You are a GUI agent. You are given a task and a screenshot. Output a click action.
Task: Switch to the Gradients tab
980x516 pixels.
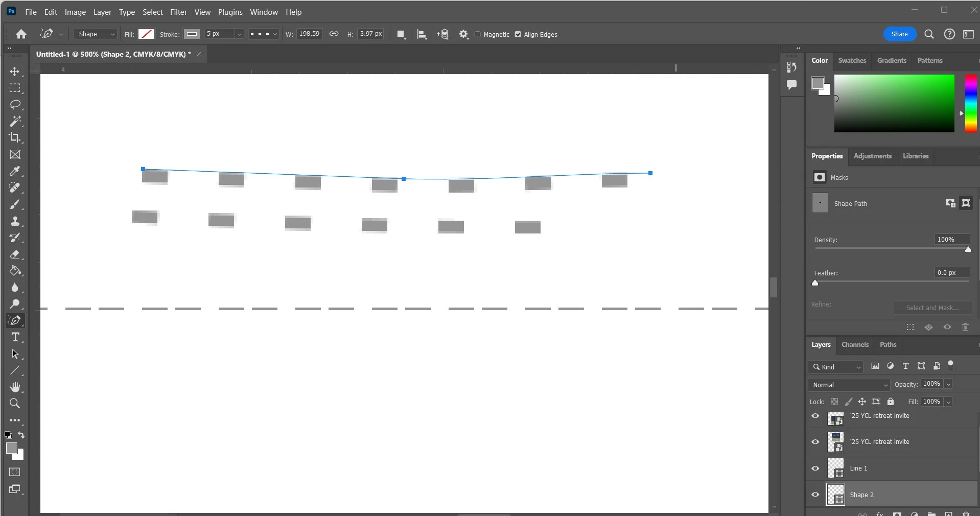(x=892, y=60)
